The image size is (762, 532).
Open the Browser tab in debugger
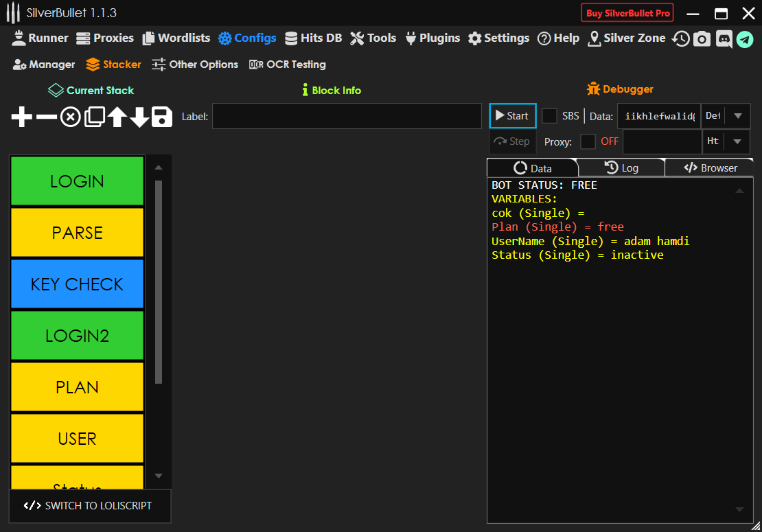point(710,168)
